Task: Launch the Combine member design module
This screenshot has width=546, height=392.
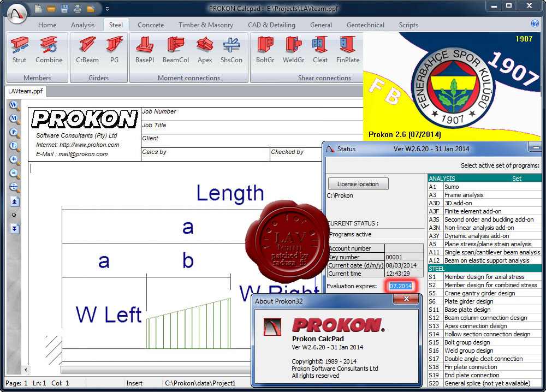Action: [49, 50]
